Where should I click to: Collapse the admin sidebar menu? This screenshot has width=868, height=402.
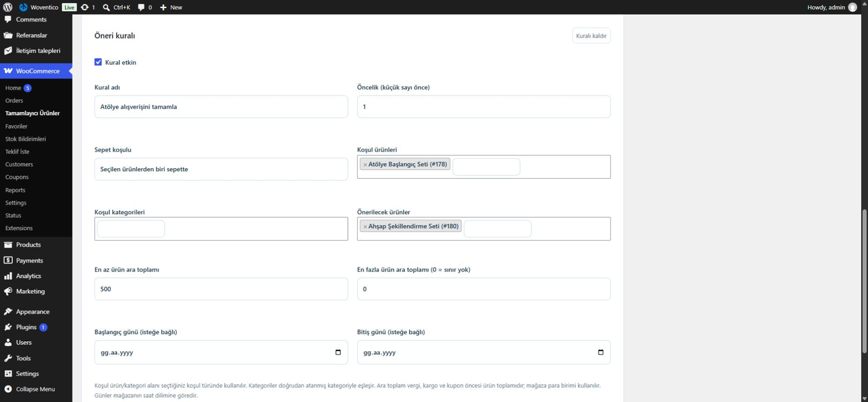click(x=36, y=389)
